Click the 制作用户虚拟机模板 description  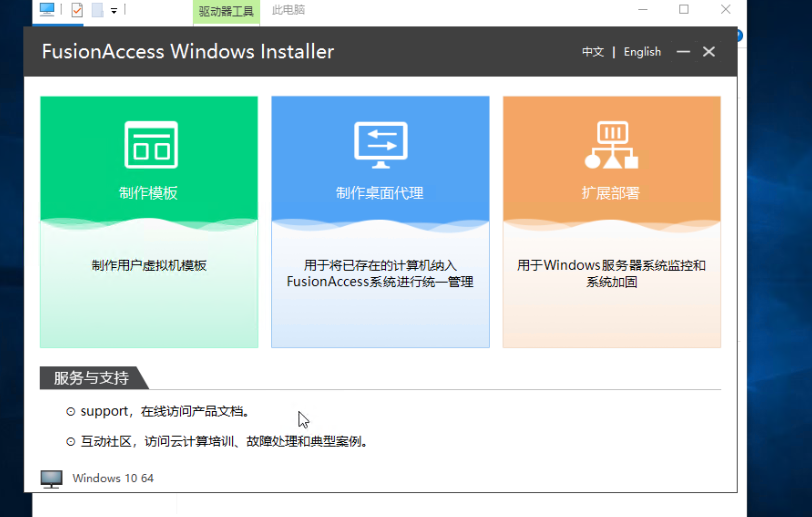pyautogui.click(x=149, y=266)
